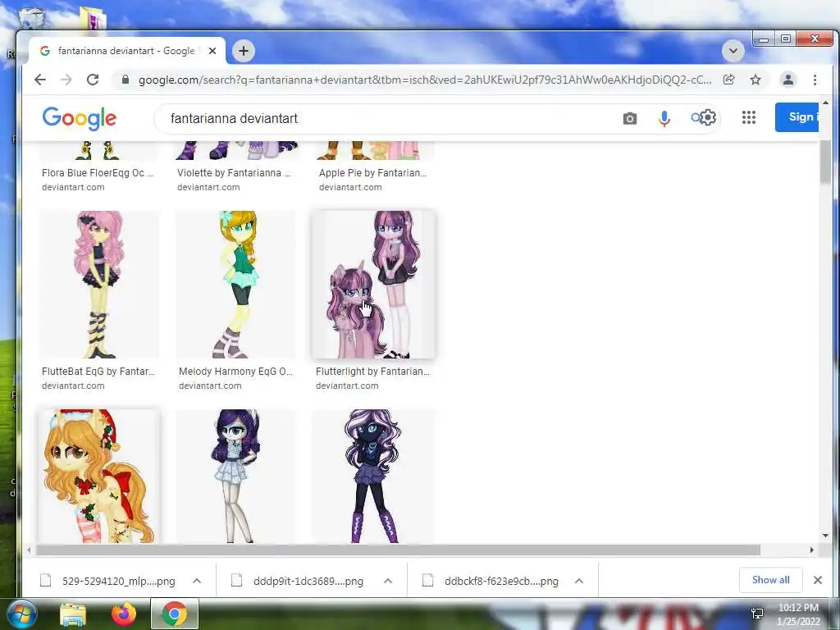840x630 pixels.
Task: Open Apple Pie by Fantarian result title
Action: pos(373,173)
